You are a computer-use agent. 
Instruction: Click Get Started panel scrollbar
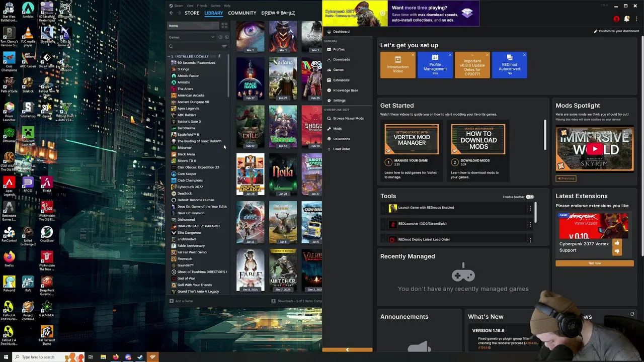point(545,135)
